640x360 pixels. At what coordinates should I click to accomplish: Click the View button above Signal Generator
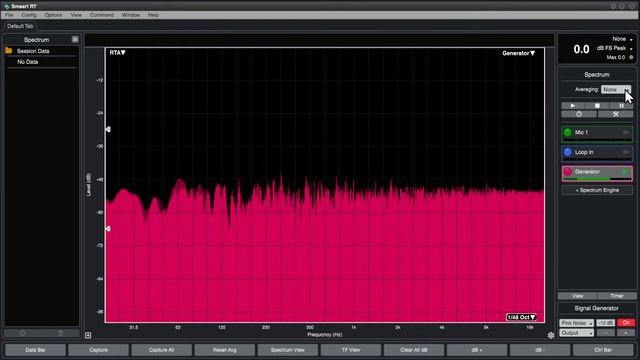pyautogui.click(x=577, y=296)
